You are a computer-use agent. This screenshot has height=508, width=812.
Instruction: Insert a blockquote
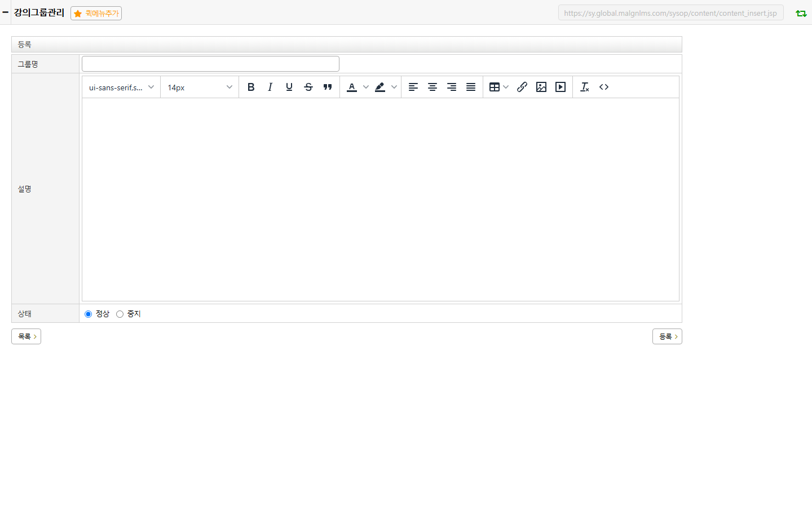[328, 87]
